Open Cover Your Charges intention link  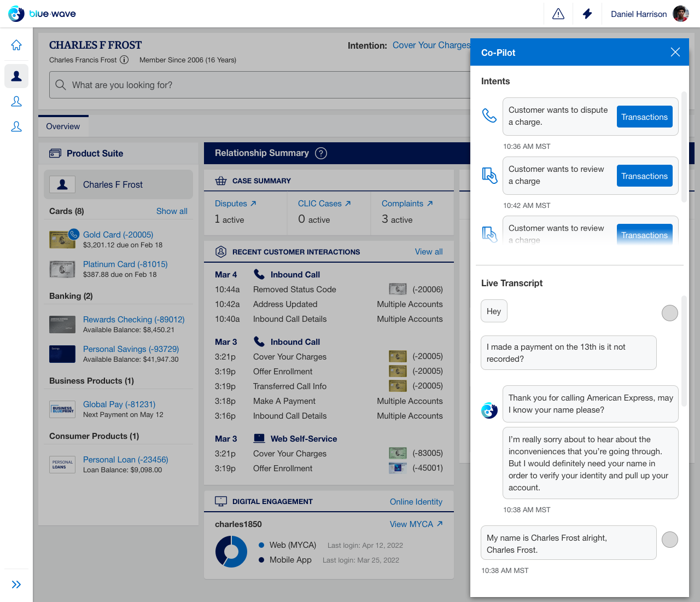[x=431, y=45]
